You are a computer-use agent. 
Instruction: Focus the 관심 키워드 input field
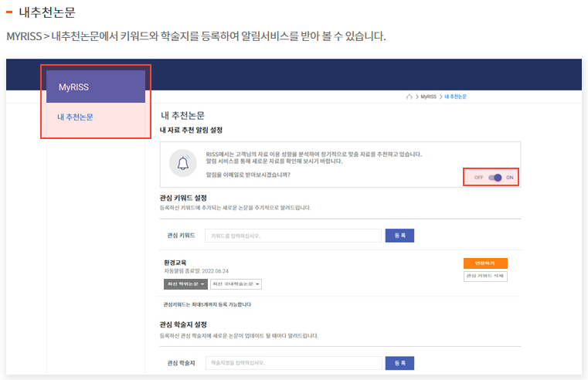pos(293,236)
